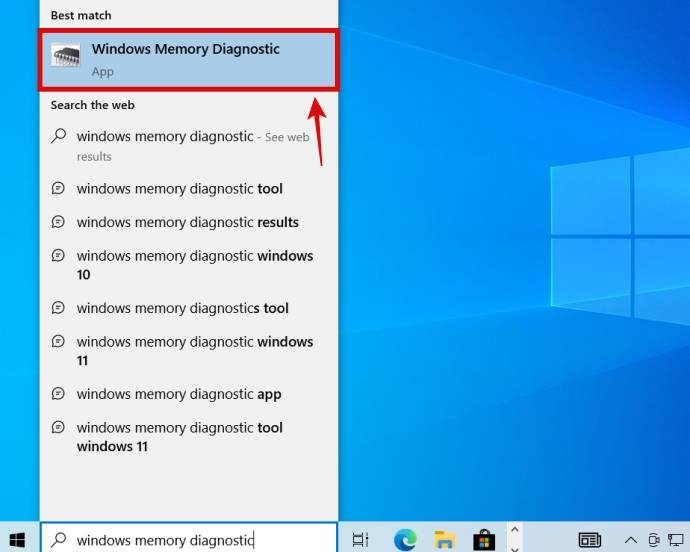Select 'windows memory diagnostic app' suggestion
The height and width of the screenshot is (552, 690).
[x=189, y=394]
